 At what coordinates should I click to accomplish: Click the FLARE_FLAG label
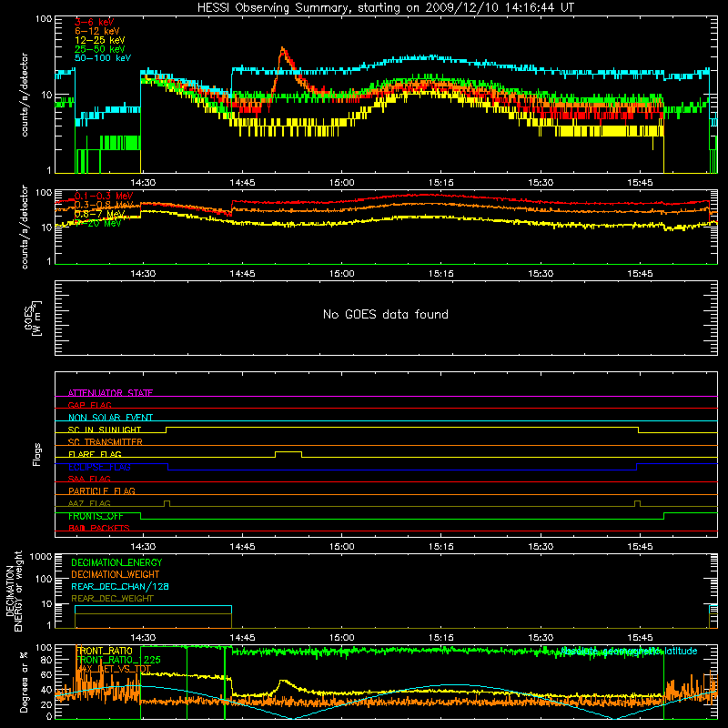[x=95, y=454]
